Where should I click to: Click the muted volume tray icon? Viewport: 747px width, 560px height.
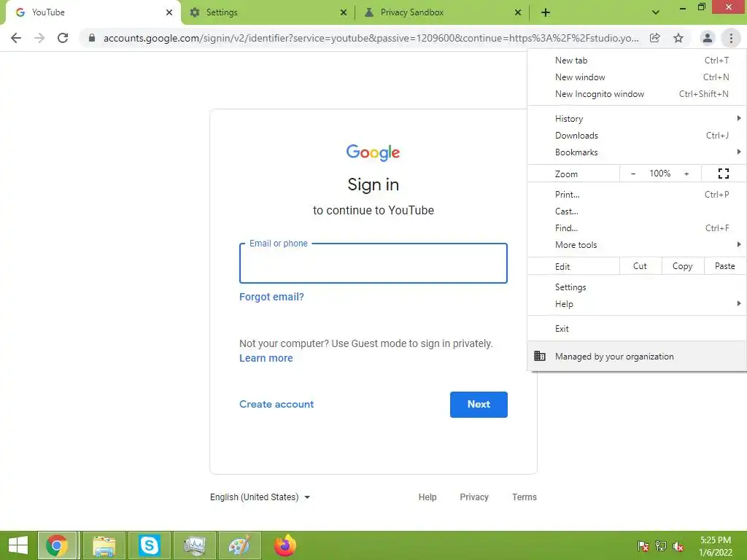coord(678,546)
